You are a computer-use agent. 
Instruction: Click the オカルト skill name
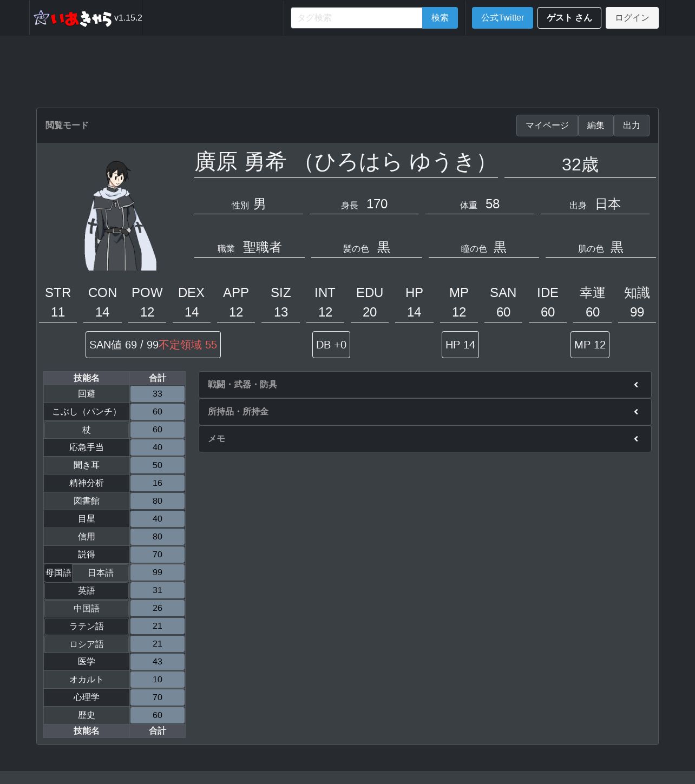click(87, 680)
